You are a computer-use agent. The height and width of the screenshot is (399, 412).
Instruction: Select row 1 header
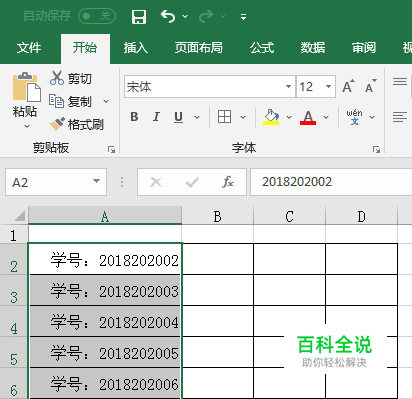coord(14,234)
